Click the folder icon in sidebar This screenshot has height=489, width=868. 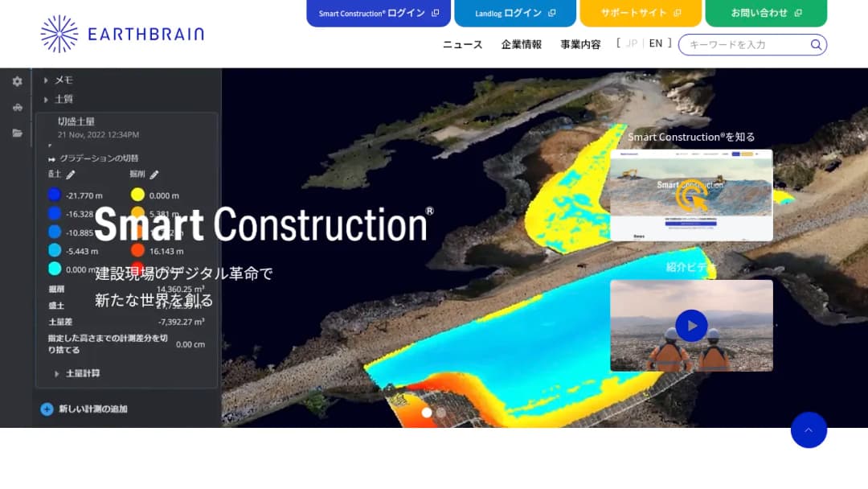point(17,133)
